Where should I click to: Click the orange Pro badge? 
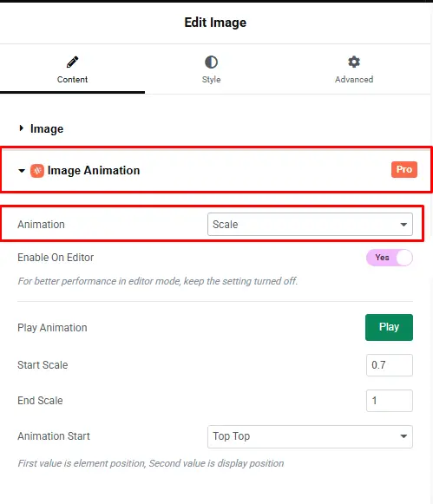[x=404, y=169]
